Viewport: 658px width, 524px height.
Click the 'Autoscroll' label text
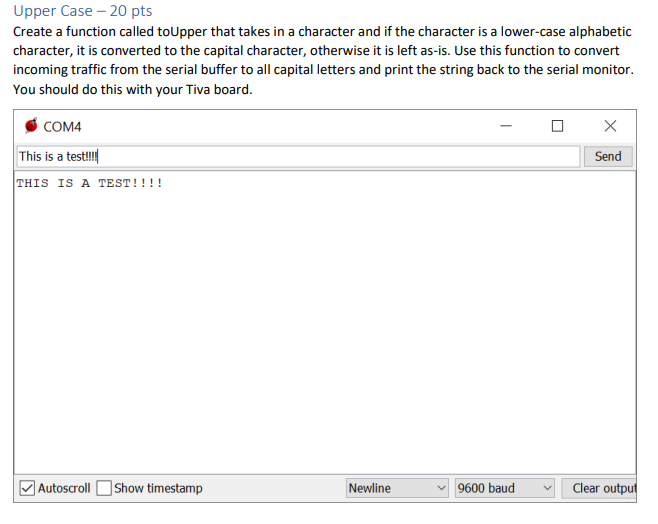click(64, 488)
